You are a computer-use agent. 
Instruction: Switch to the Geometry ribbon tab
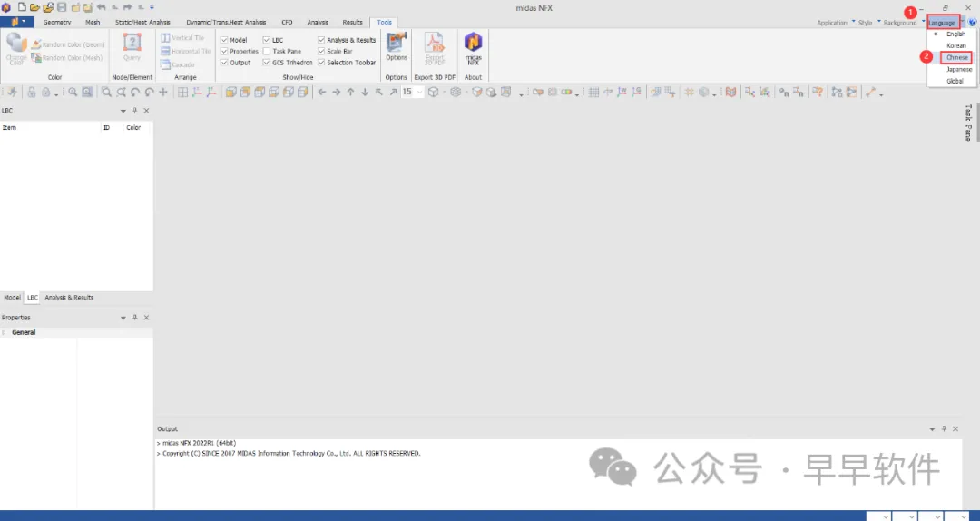click(x=57, y=22)
